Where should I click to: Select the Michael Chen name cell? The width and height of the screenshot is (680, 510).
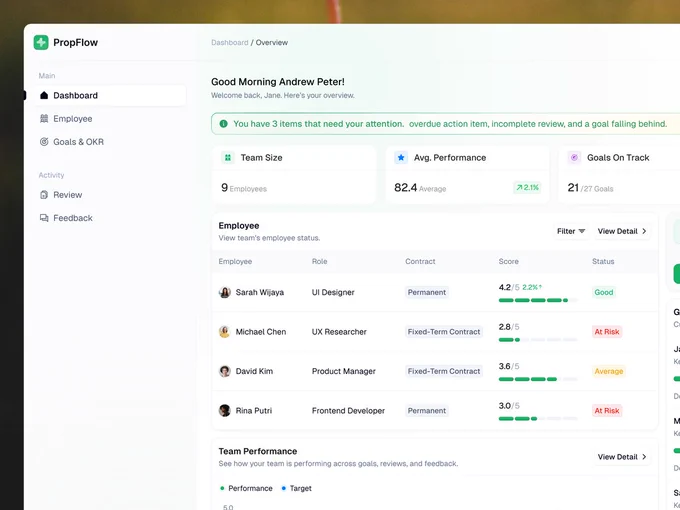[x=261, y=332]
